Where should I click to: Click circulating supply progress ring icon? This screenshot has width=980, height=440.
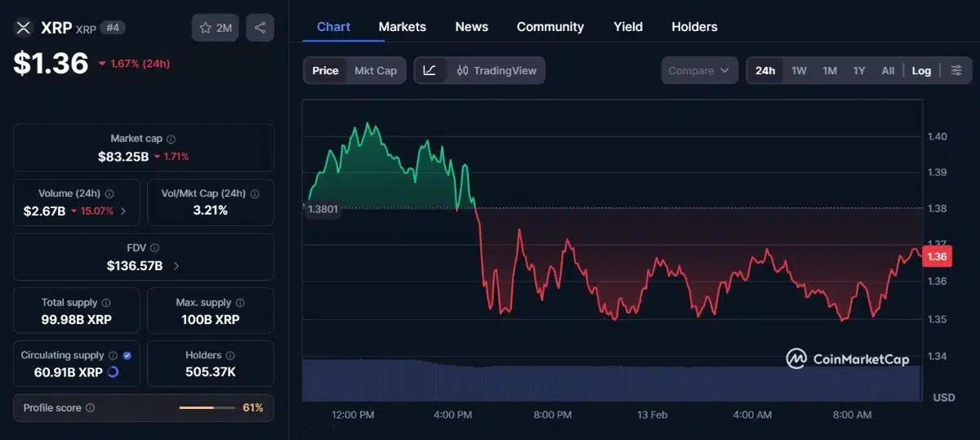(x=113, y=372)
